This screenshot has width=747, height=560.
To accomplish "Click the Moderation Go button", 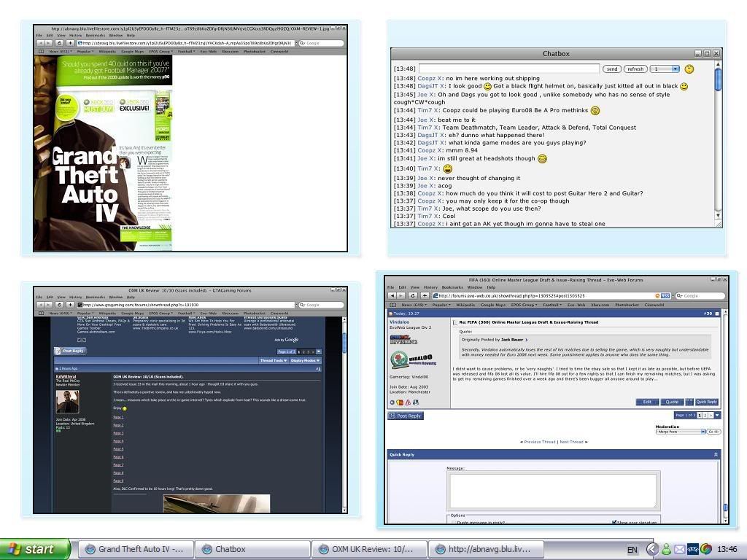I will pyautogui.click(x=713, y=432).
